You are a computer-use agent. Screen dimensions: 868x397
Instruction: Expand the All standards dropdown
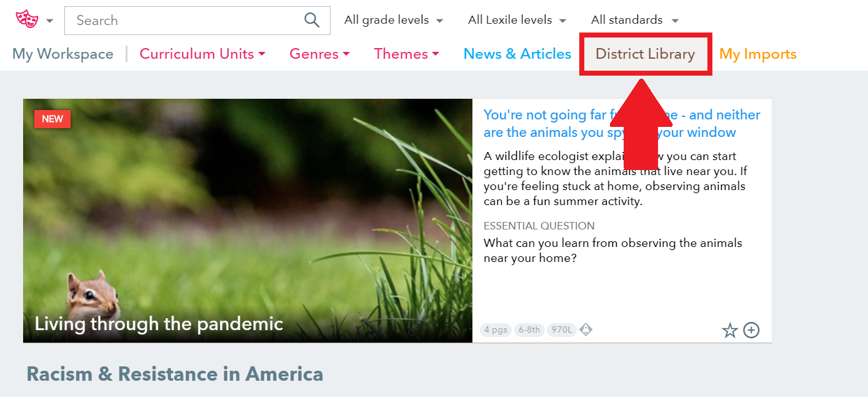[x=635, y=20]
